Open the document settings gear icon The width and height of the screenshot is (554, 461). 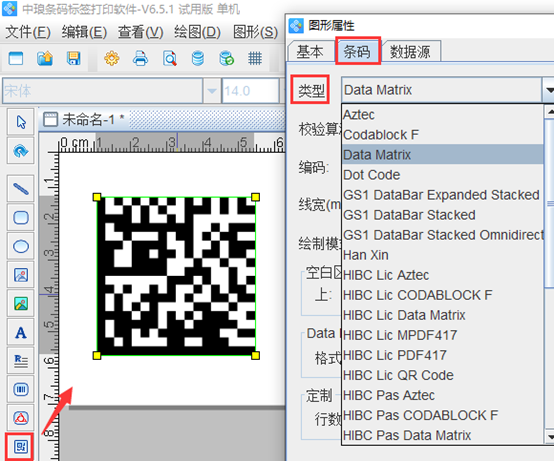click(x=112, y=58)
